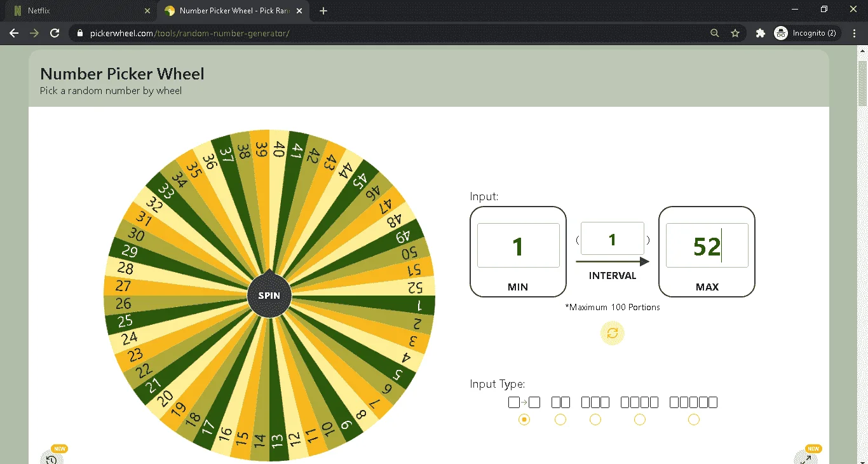The width and height of the screenshot is (868, 464).
Task: Click the wheel segment numbered 29
Action: click(130, 250)
